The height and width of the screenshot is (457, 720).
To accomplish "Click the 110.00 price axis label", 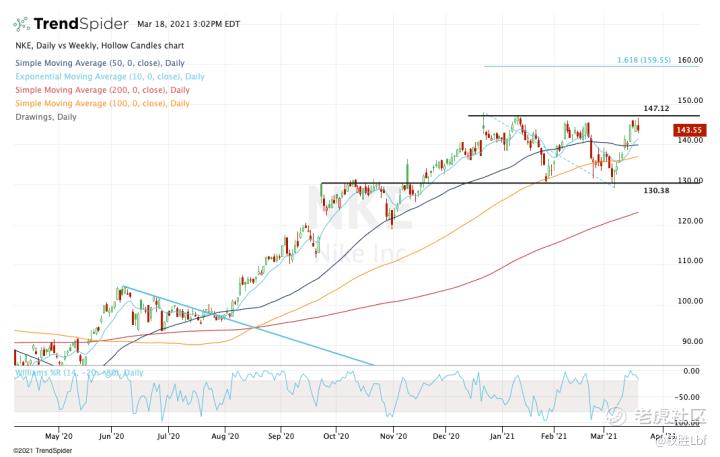I will click(x=690, y=260).
